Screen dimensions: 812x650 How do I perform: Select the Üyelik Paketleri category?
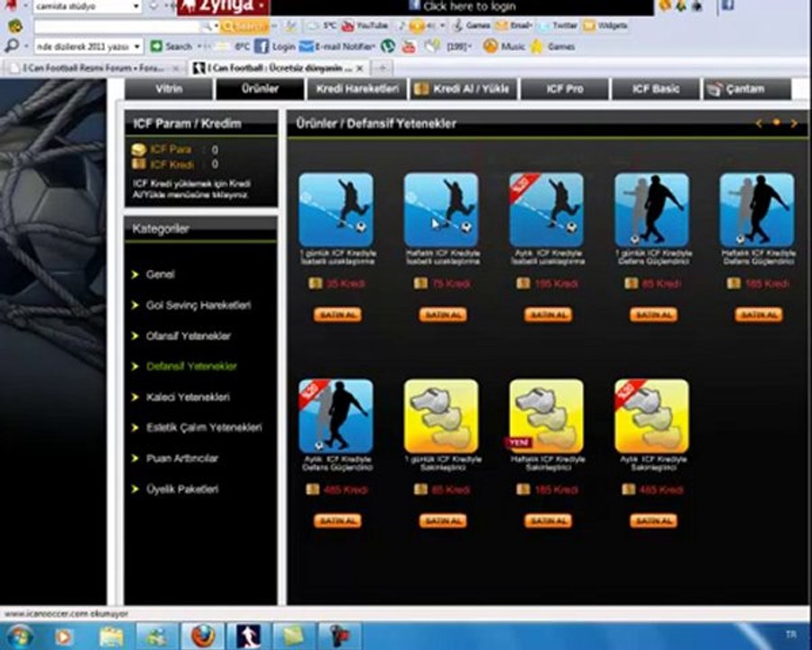(181, 488)
